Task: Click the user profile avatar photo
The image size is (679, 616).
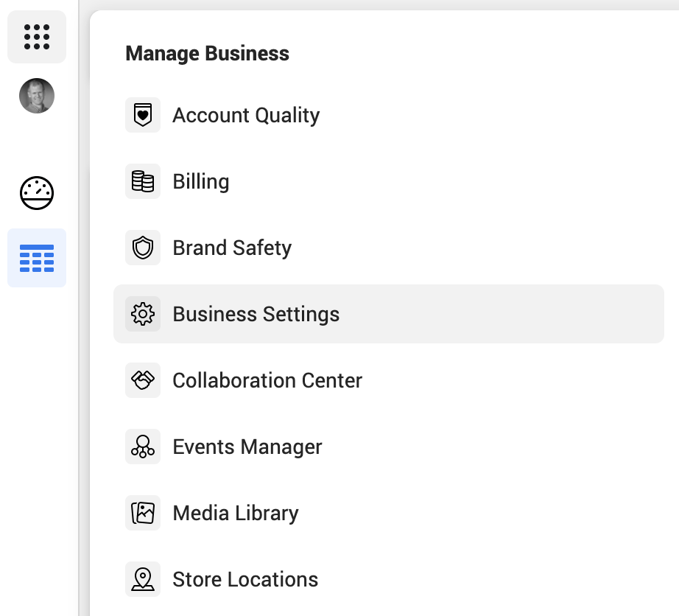Action: tap(37, 96)
